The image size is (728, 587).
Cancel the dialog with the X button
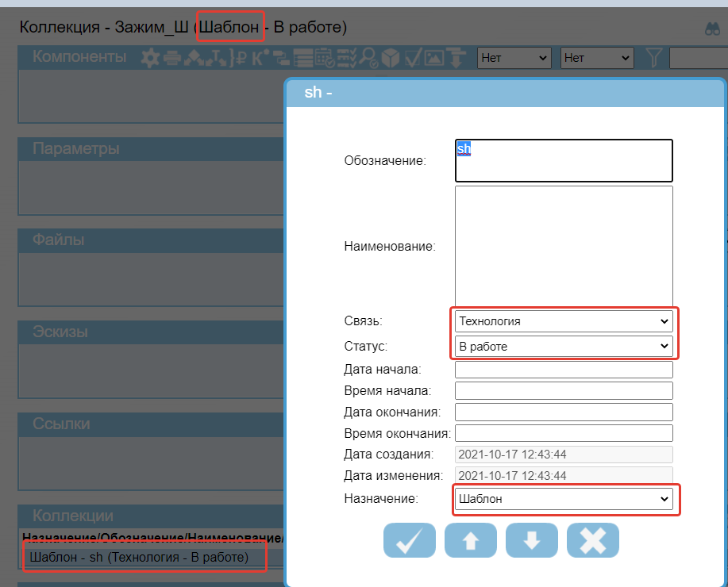click(592, 540)
